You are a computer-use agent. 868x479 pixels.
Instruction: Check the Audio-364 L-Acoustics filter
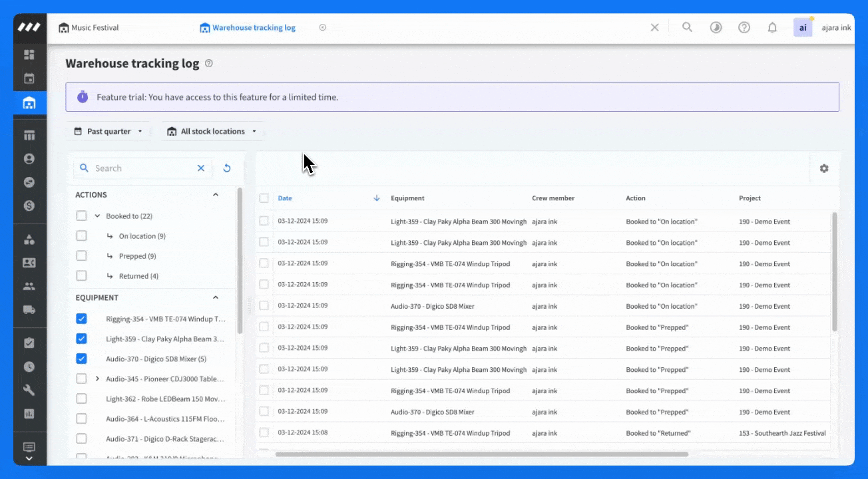click(x=81, y=418)
